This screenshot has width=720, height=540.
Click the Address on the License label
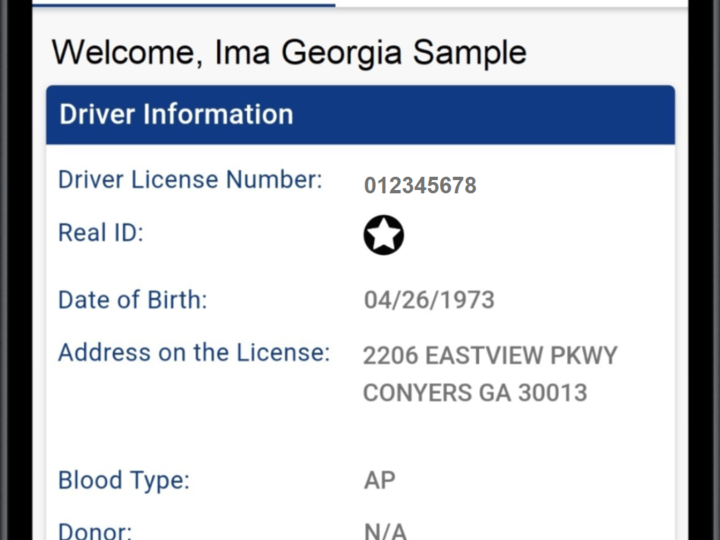194,352
